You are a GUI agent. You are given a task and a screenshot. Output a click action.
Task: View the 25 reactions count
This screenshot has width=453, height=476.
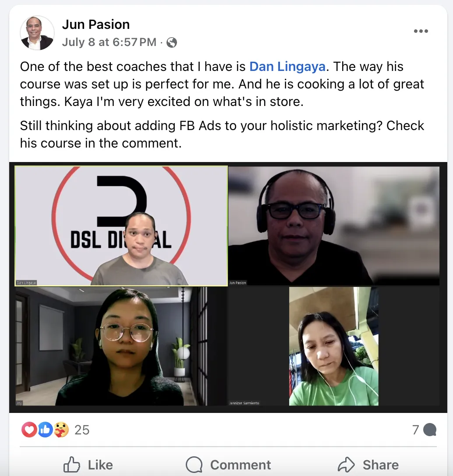(x=82, y=430)
